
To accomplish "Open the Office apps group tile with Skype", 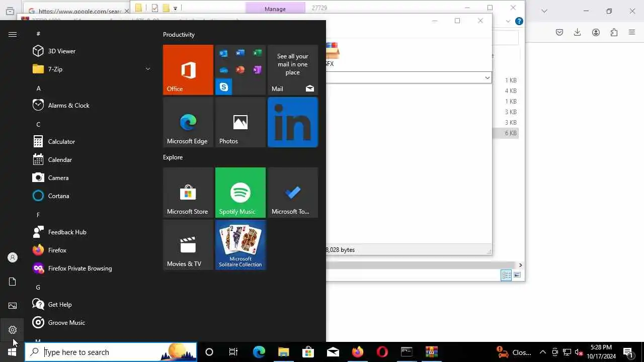I will 240,70.
